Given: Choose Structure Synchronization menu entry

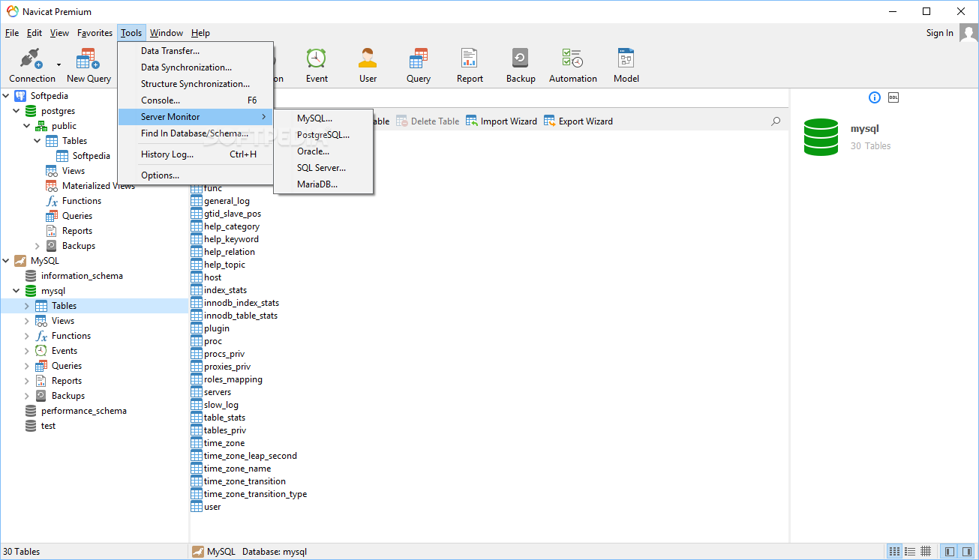Looking at the screenshot, I should (195, 84).
